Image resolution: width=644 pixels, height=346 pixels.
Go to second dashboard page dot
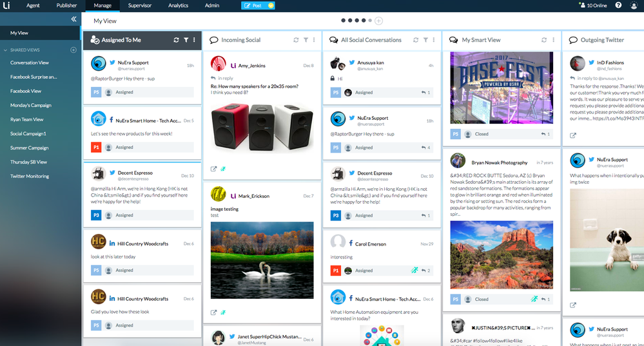click(x=350, y=21)
